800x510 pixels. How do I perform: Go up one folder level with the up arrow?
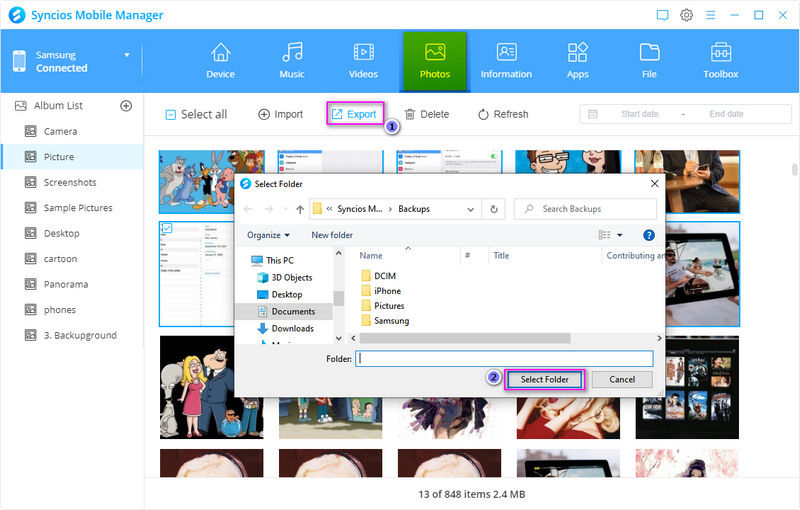pyautogui.click(x=300, y=209)
